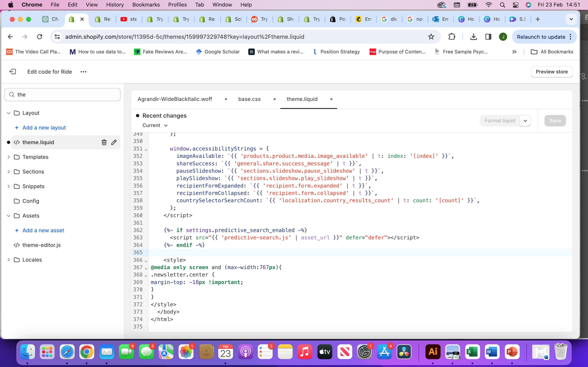Expand the Templates folder
This screenshot has width=588, height=367.
[9, 157]
